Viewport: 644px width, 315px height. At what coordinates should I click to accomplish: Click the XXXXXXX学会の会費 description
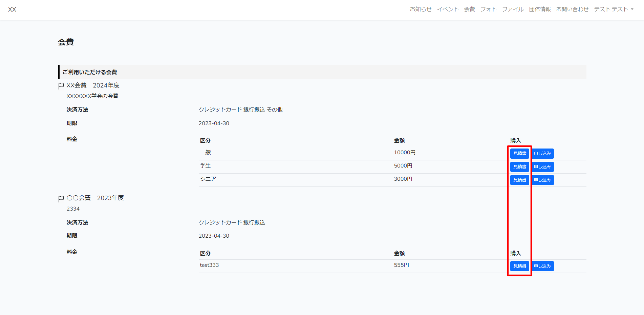pyautogui.click(x=92, y=96)
